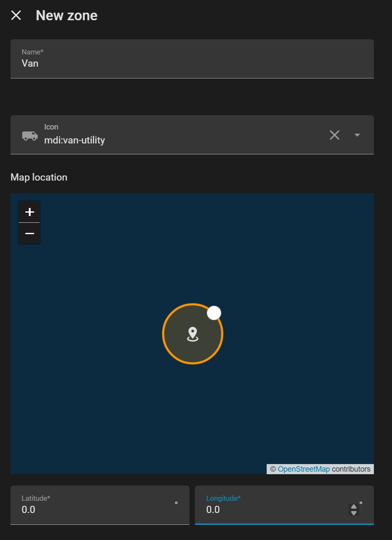The image size is (392, 540).
Task: Open the OpenStreetMap attribution link
Action: [304, 469]
